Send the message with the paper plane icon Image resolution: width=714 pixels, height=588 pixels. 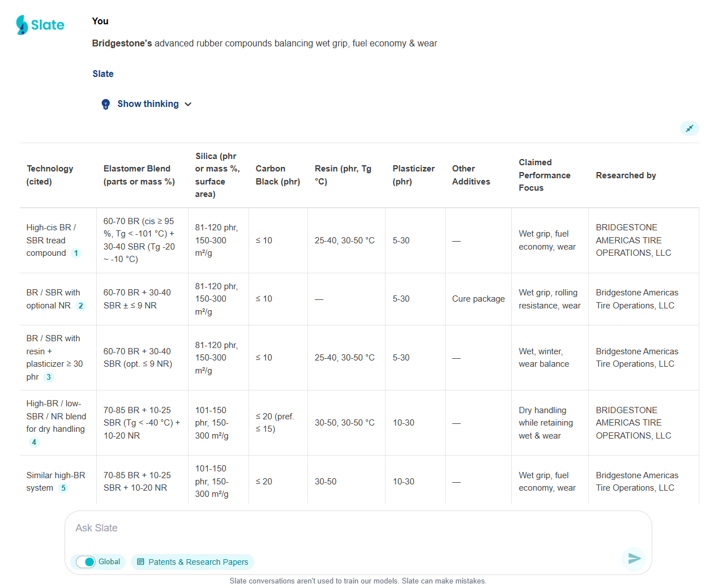pos(634,559)
